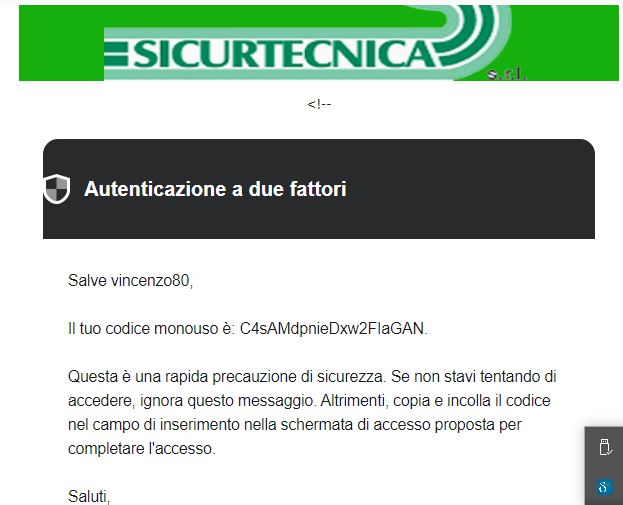Click the Questa è una rapida precauzione line
This screenshot has height=505, width=623.
312,377
